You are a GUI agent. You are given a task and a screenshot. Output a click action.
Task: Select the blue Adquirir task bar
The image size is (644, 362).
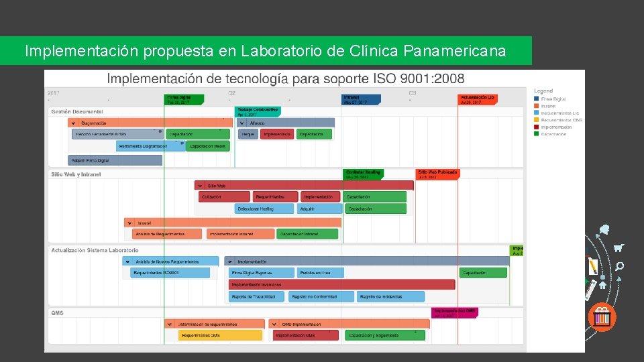(x=319, y=209)
